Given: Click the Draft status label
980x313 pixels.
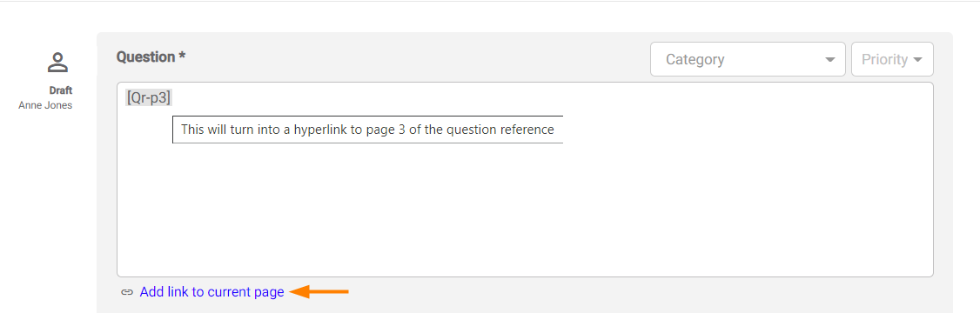Looking at the screenshot, I should (x=61, y=90).
